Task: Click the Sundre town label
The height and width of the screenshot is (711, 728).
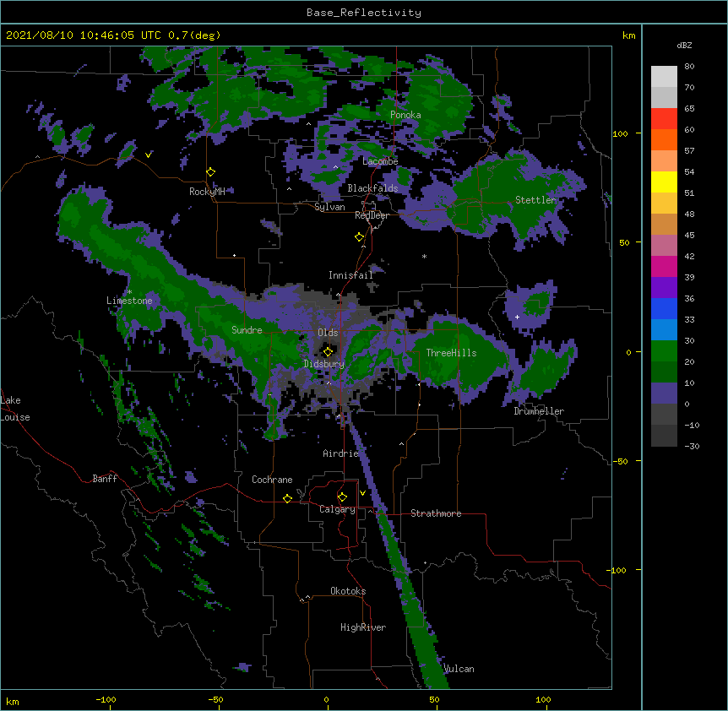Action: 247,330
